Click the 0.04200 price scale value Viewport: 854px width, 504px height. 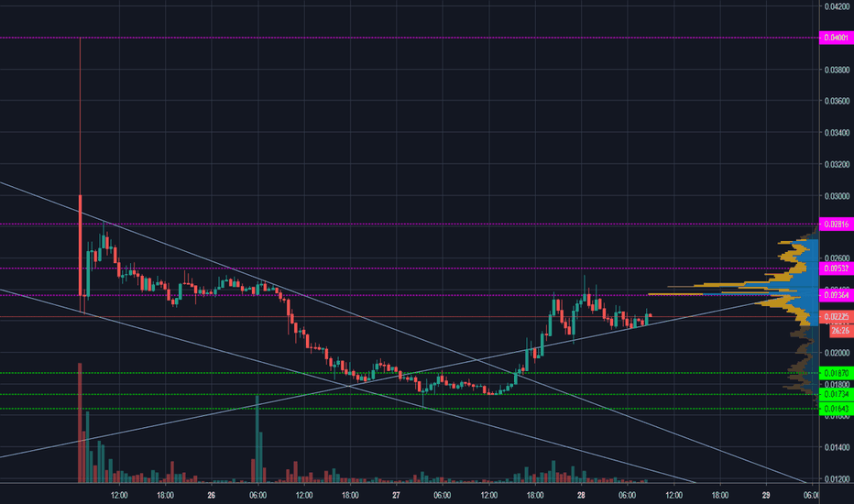[838, 6]
